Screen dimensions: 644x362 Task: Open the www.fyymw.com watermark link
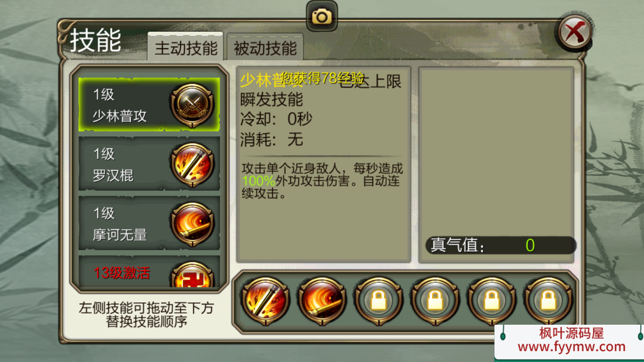coord(571,347)
